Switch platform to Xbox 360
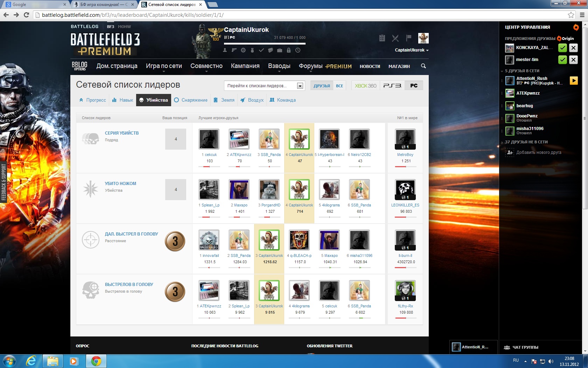The width and height of the screenshot is (588, 368). pos(365,86)
